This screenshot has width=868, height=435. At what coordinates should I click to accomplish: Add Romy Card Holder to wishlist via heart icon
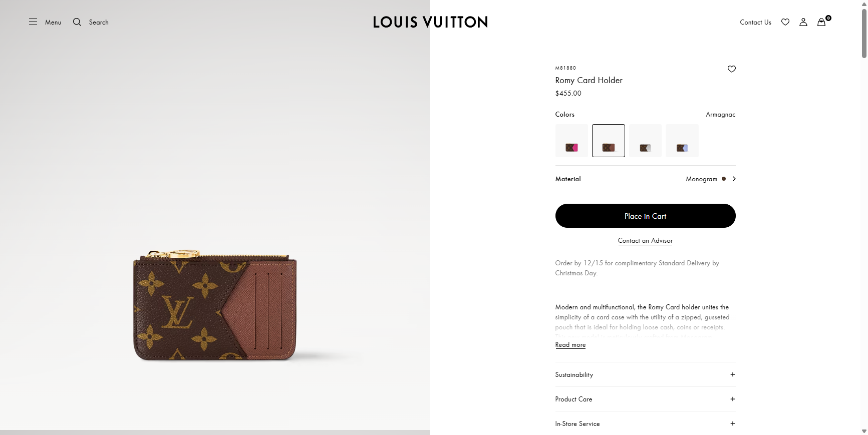click(x=731, y=69)
